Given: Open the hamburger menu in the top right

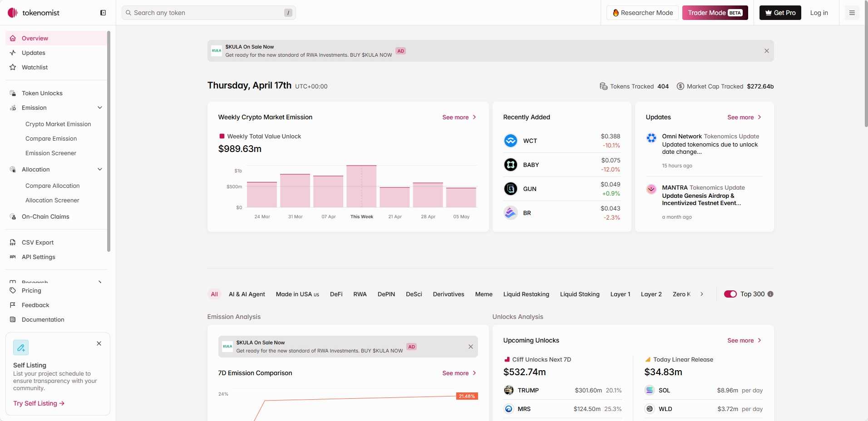Looking at the screenshot, I should (851, 13).
